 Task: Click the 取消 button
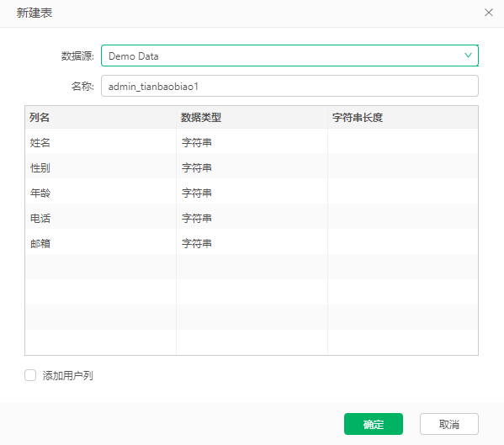448,424
